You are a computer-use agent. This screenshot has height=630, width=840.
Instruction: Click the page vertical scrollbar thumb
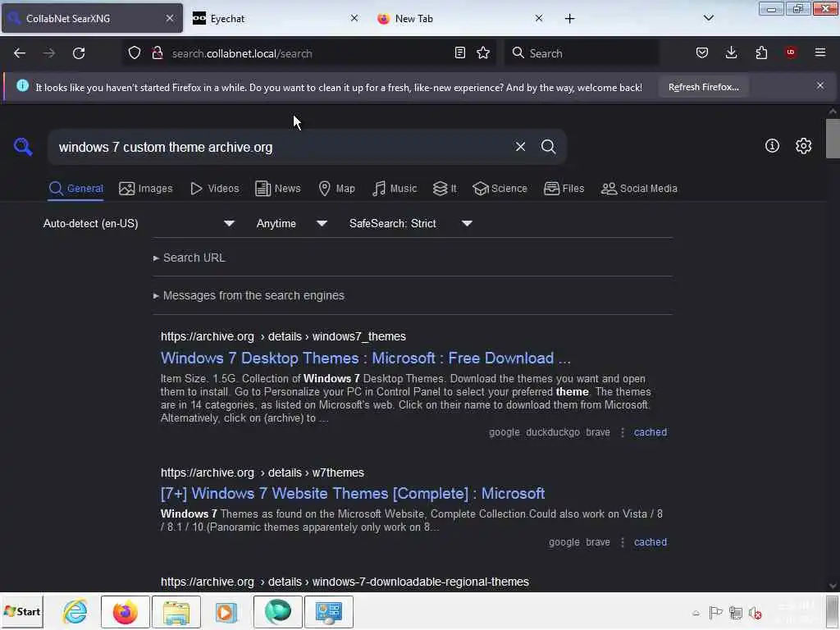pyautogui.click(x=833, y=139)
